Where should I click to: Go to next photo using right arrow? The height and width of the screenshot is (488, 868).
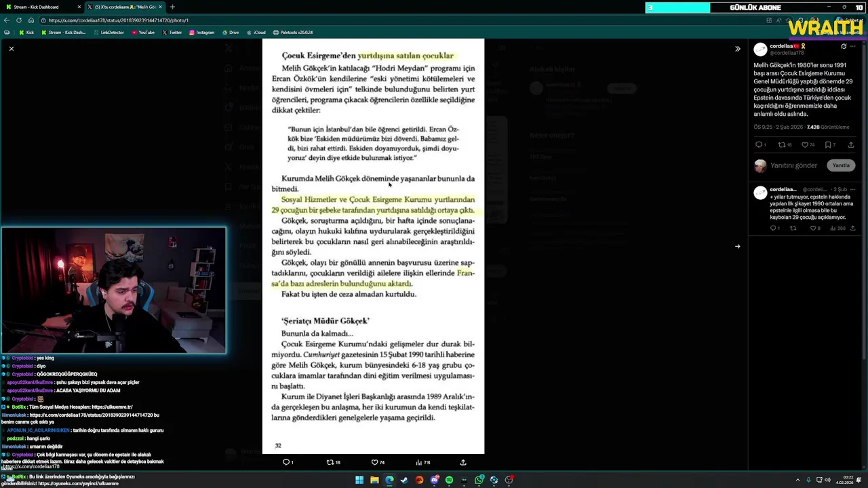tap(738, 247)
